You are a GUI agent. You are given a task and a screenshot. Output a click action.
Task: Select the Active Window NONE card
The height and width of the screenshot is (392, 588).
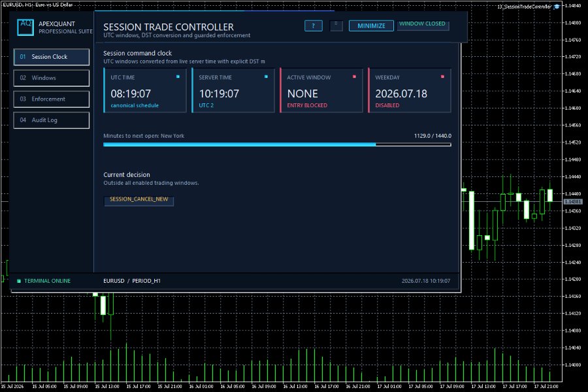point(321,90)
